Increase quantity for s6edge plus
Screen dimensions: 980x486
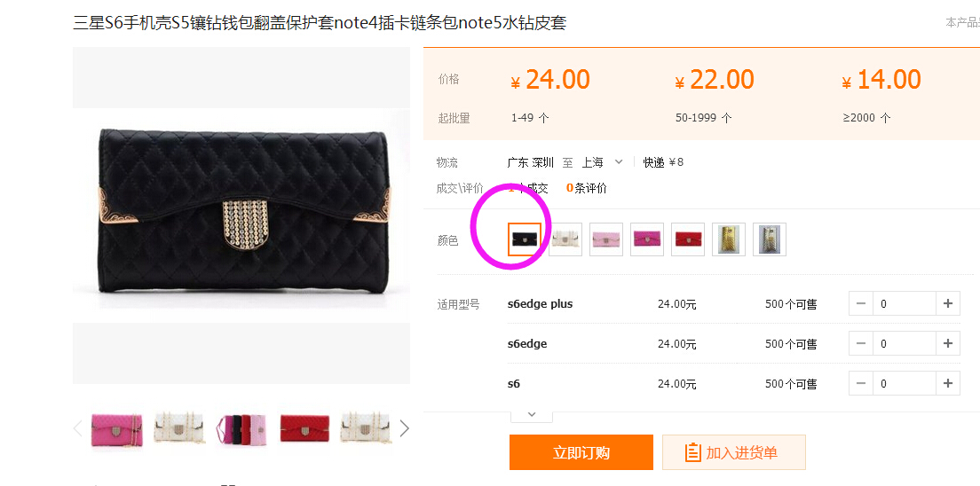[x=947, y=303]
